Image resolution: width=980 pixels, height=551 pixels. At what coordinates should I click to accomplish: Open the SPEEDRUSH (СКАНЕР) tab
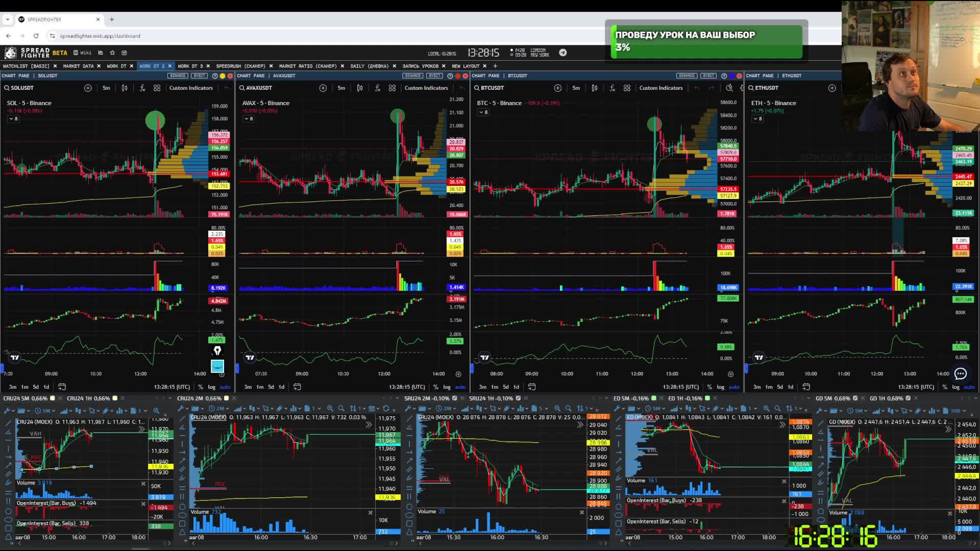[x=240, y=66]
